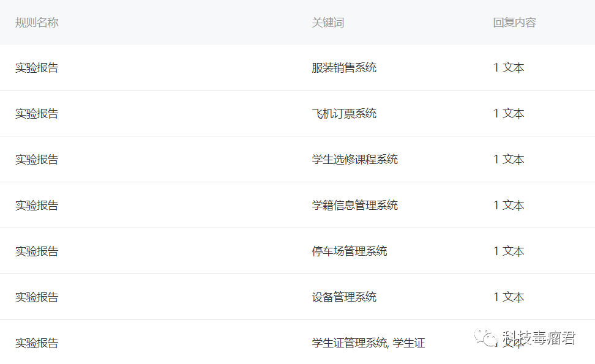Select the 飞机订票系统 keyword
595x364 pixels.
click(344, 114)
